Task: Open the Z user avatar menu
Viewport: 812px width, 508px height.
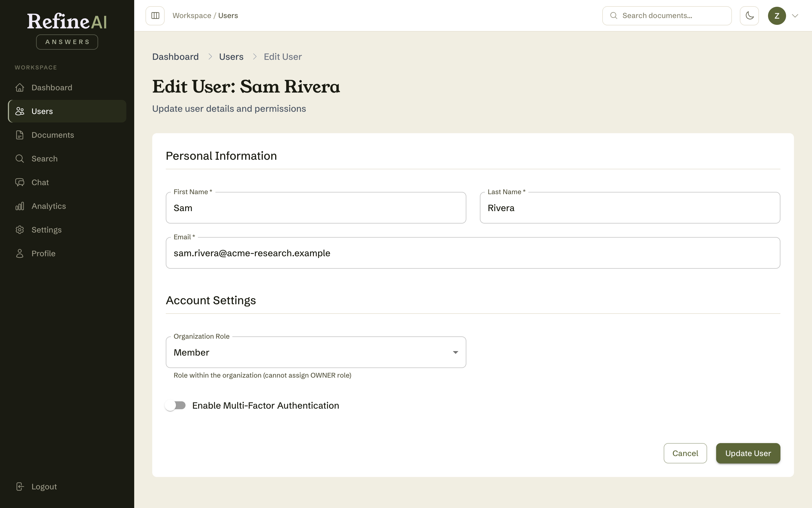Action: click(777, 16)
